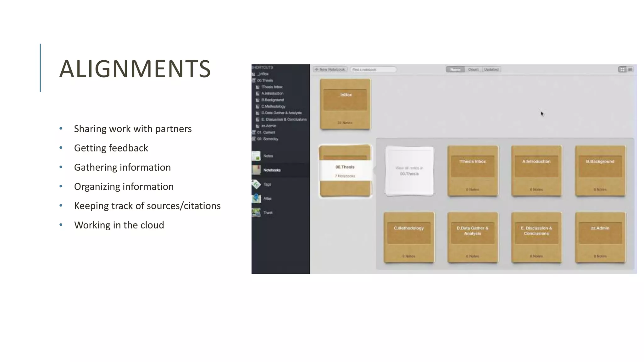Select the Notebooks sidebar icon
Screen dimensions: 644x362
pos(256,170)
